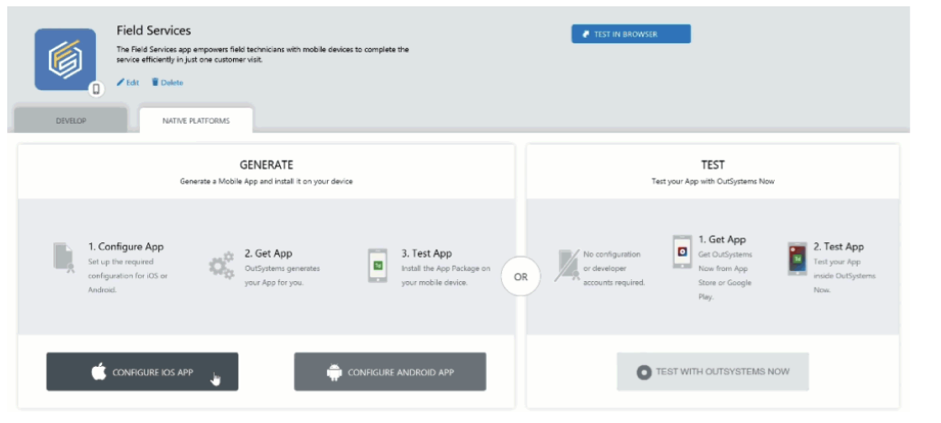This screenshot has height=423, width=941.
Task: Click the phone icon beside Test App in Generate
Action: [378, 265]
